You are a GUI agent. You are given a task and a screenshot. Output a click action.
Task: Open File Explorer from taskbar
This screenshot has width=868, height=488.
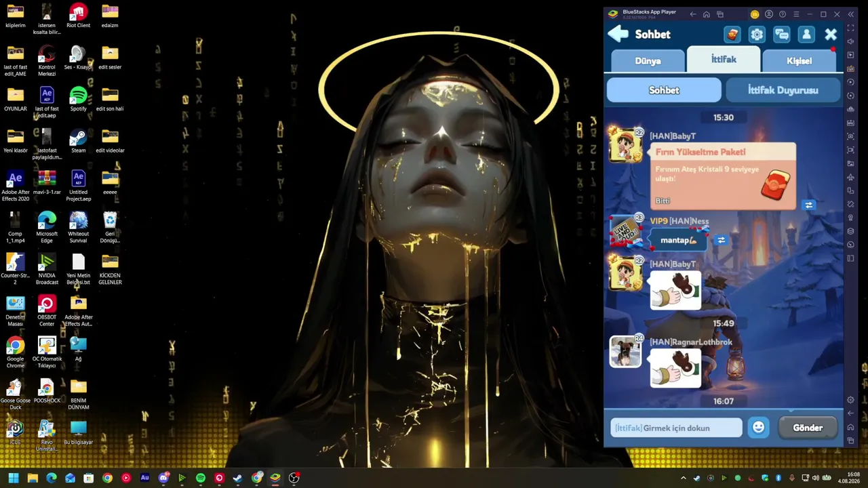33,478
